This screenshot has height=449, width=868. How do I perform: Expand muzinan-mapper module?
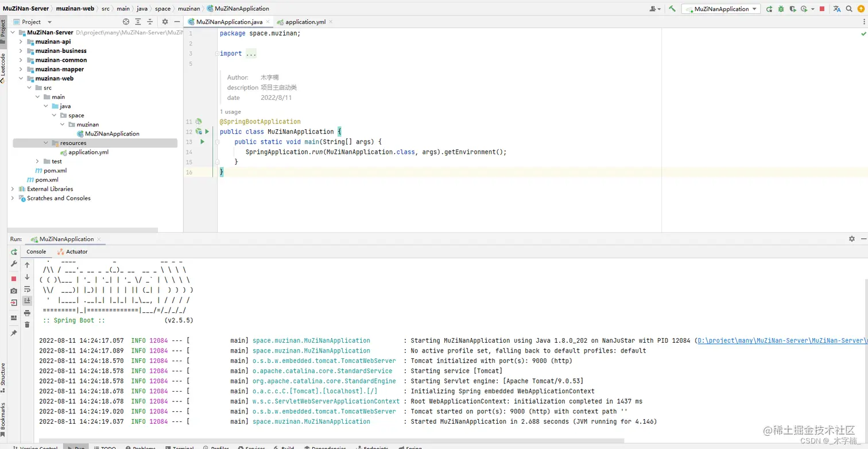21,69
